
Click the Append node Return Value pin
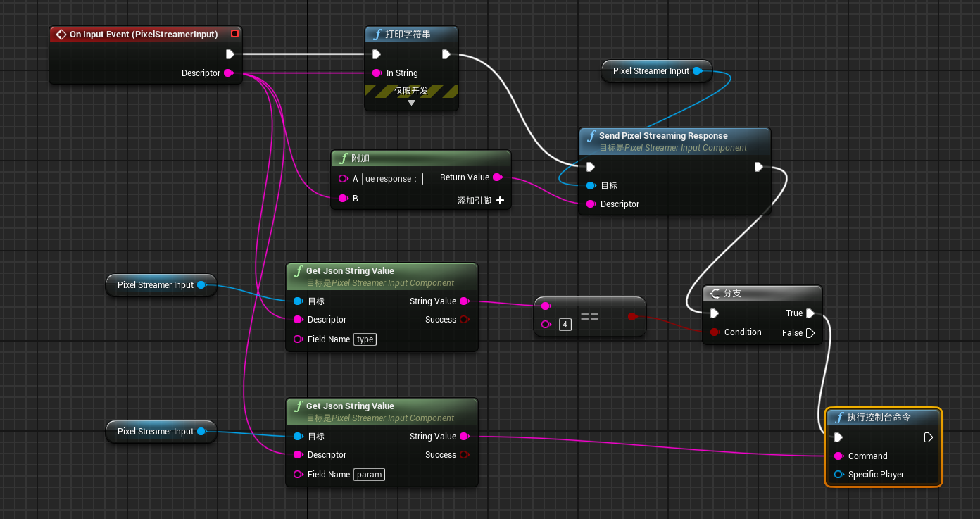497,177
